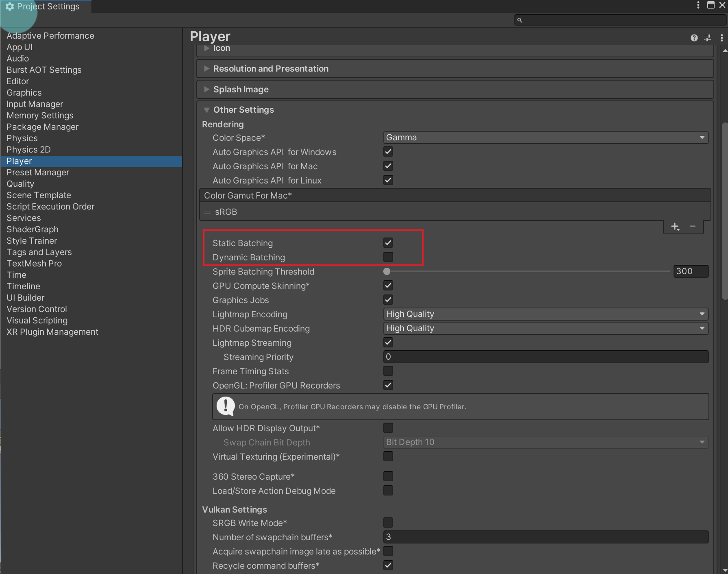Select Graphics in the settings sidebar
Image resolution: width=728 pixels, height=574 pixels.
(x=24, y=93)
